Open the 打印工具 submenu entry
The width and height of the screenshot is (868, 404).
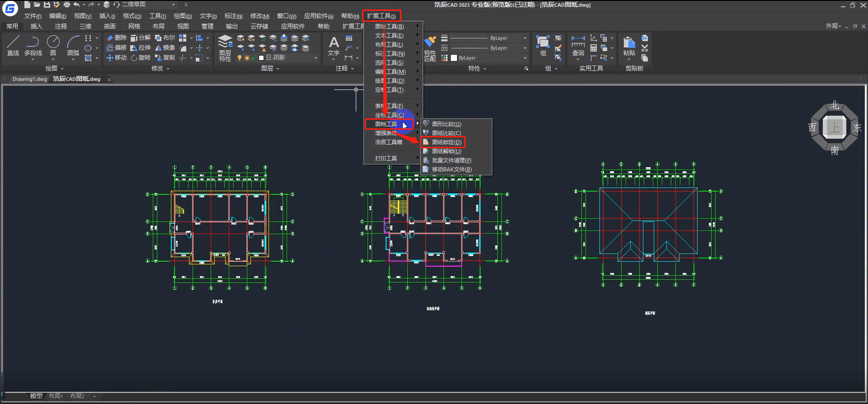pyautogui.click(x=393, y=159)
